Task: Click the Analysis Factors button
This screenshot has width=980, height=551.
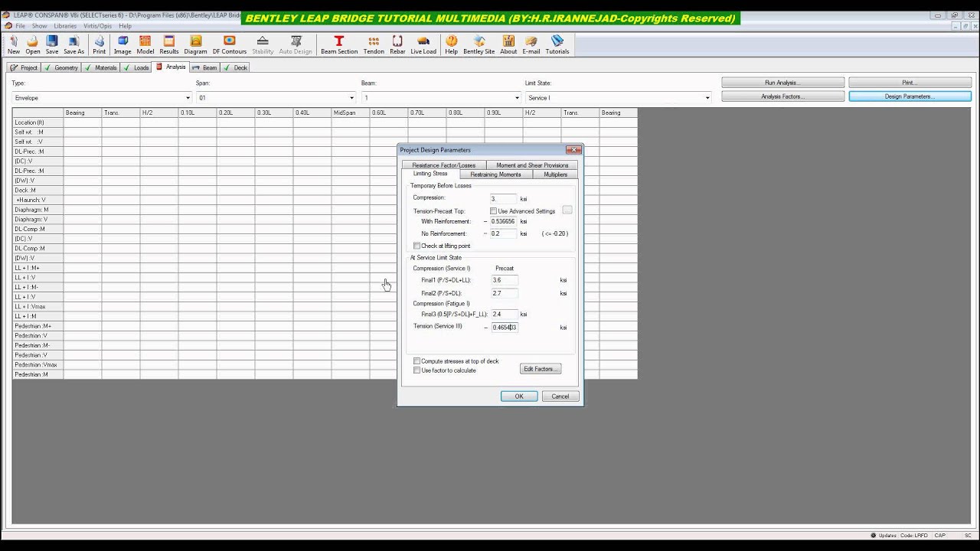Action: pos(782,96)
